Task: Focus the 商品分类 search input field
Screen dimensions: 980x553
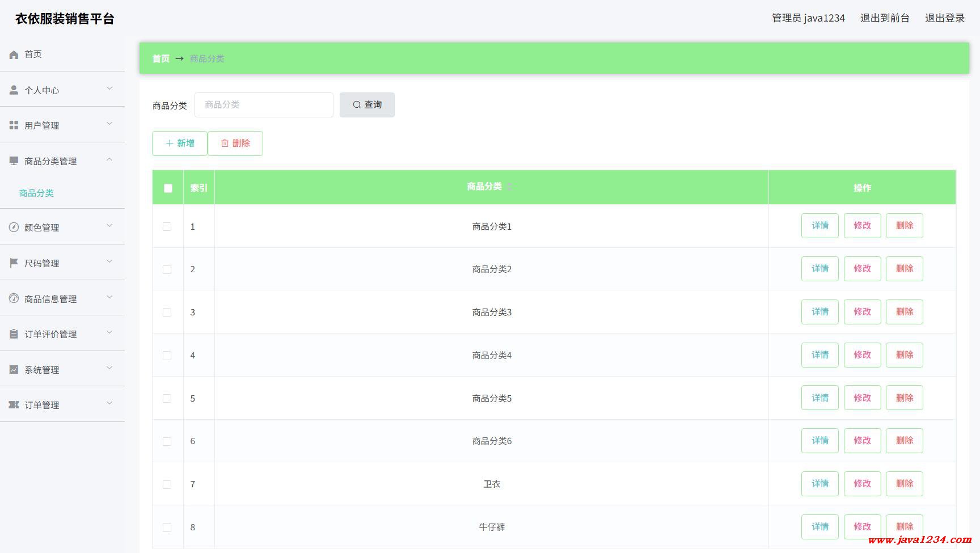Action: pos(264,105)
